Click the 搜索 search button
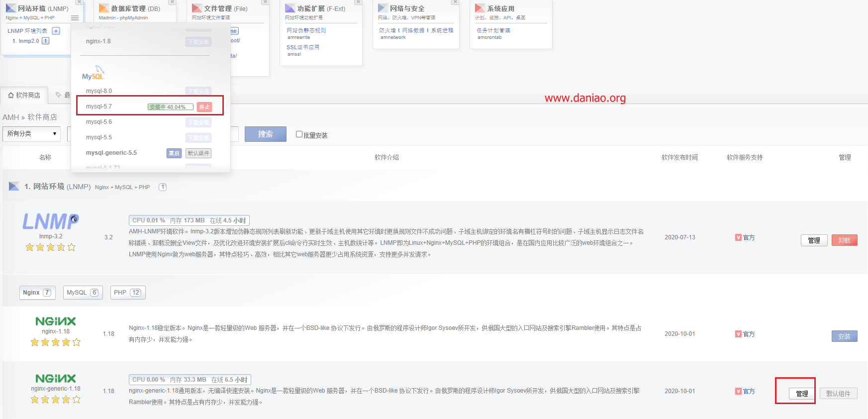 [x=265, y=134]
